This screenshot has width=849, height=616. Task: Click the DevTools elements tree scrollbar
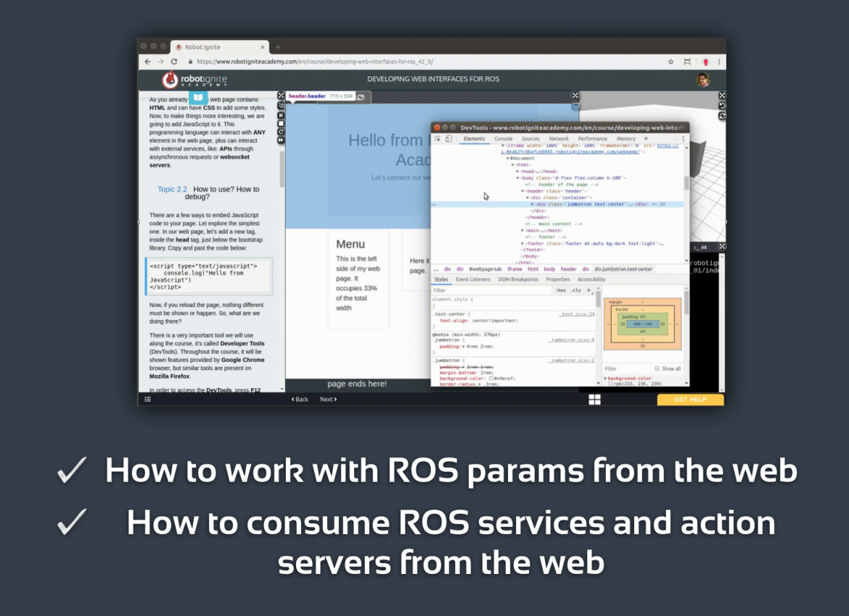pos(686,182)
